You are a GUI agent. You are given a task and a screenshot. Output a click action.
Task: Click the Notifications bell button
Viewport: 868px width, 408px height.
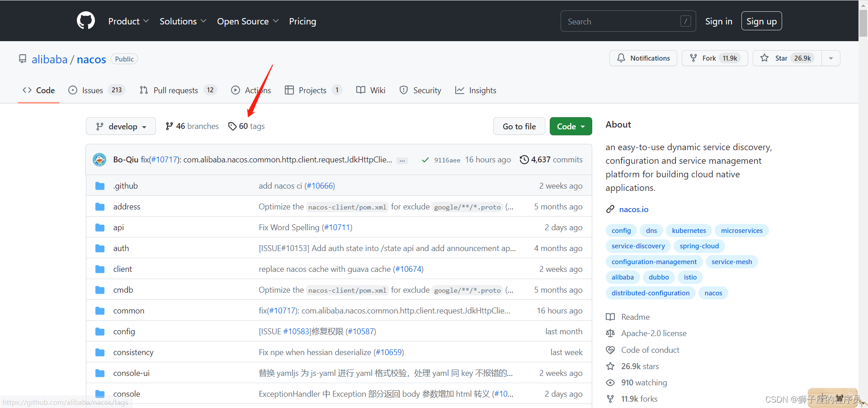coord(643,58)
